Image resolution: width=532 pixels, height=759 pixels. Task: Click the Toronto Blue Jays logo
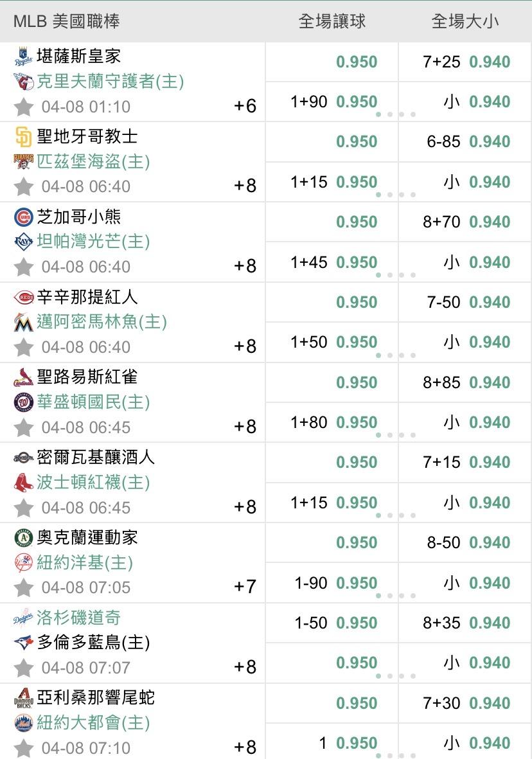tap(23, 642)
